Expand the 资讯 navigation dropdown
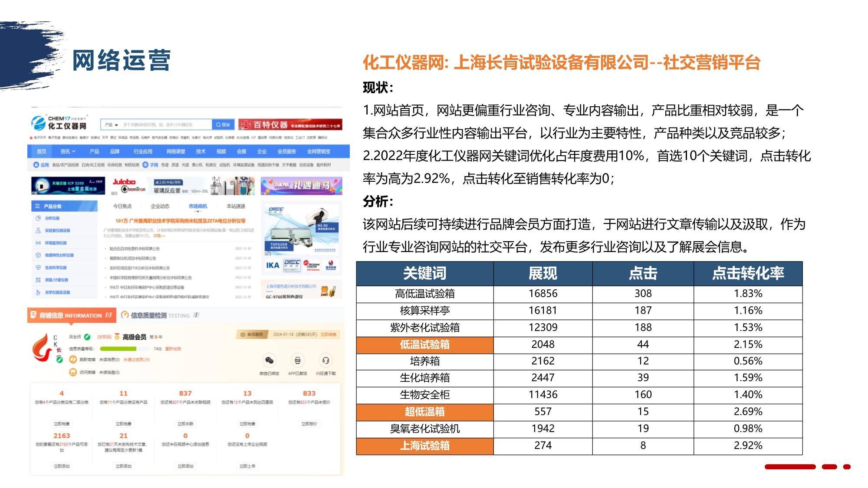 68,151
